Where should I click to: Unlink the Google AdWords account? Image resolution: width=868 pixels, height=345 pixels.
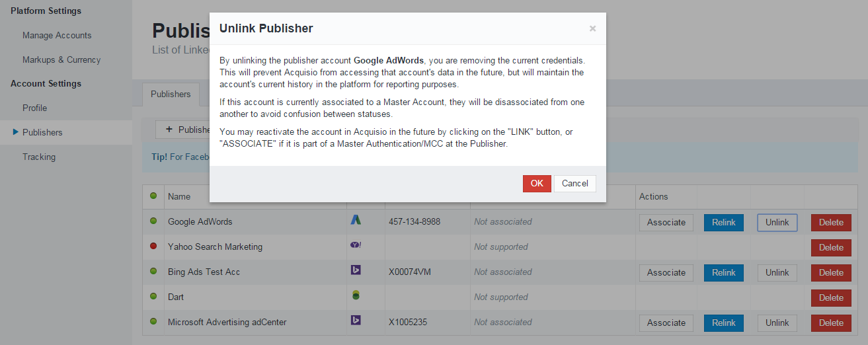point(777,223)
